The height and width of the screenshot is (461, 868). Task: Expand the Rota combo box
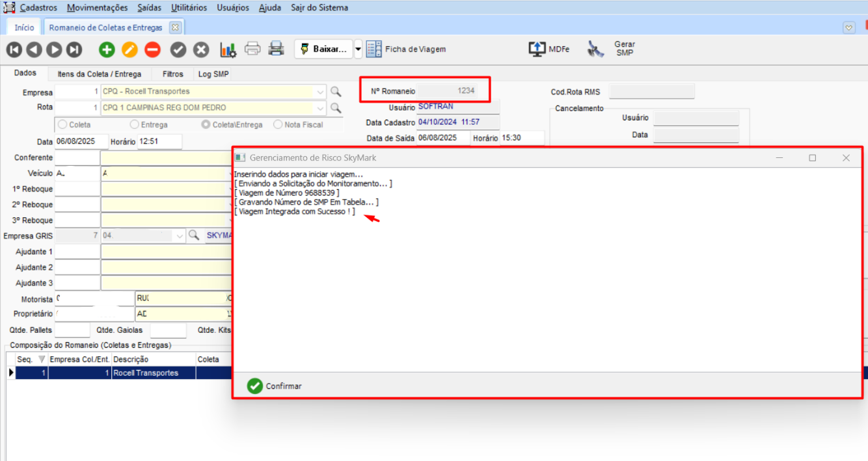pyautogui.click(x=320, y=108)
